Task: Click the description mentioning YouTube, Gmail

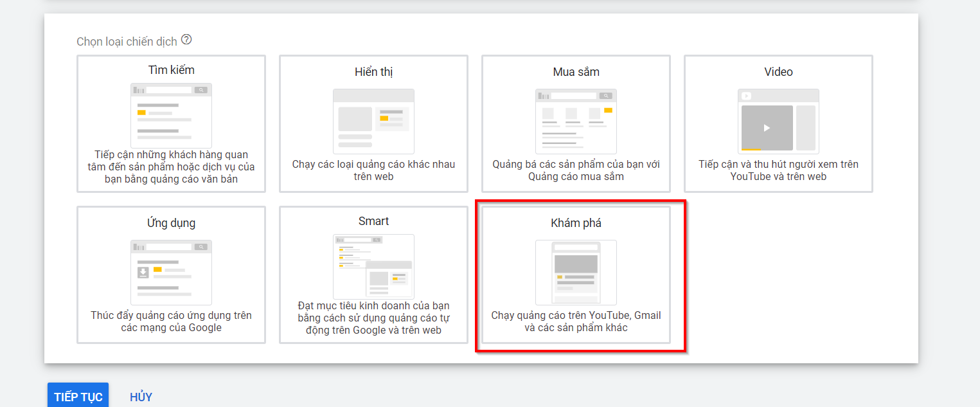Action: click(x=576, y=321)
